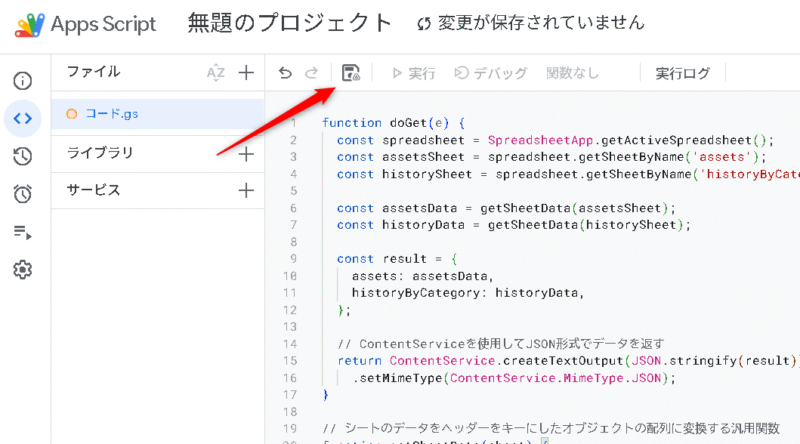Image resolution: width=800 pixels, height=444 pixels.
Task: Sort files with the AZ icon
Action: pyautogui.click(x=215, y=72)
